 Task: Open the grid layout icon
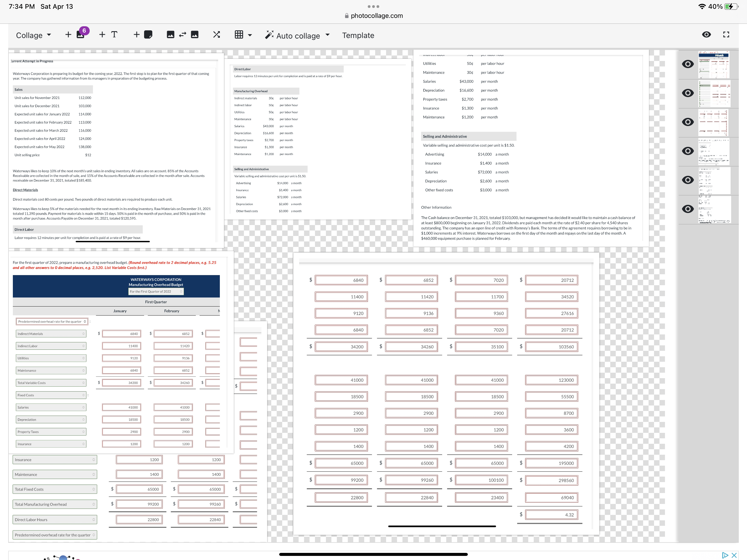tap(239, 34)
